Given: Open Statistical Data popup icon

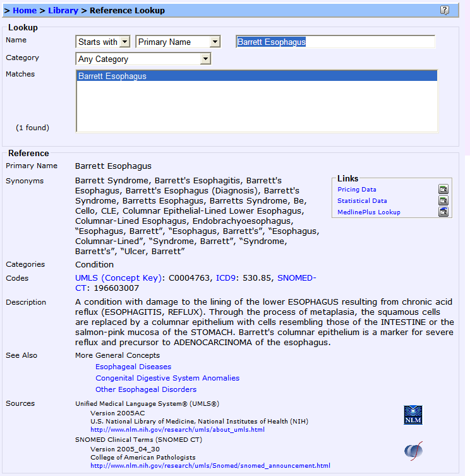Looking at the screenshot, I should (443, 200).
